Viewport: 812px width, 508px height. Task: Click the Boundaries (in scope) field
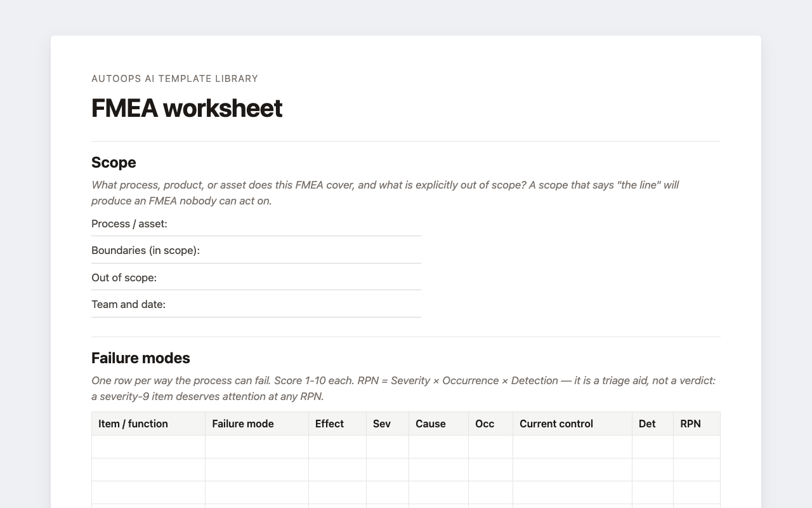[x=256, y=251]
